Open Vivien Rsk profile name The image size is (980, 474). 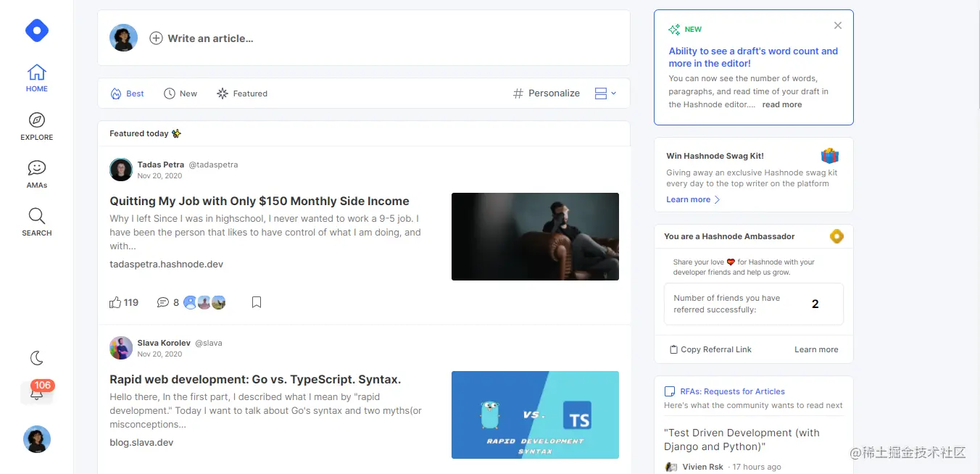click(702, 467)
